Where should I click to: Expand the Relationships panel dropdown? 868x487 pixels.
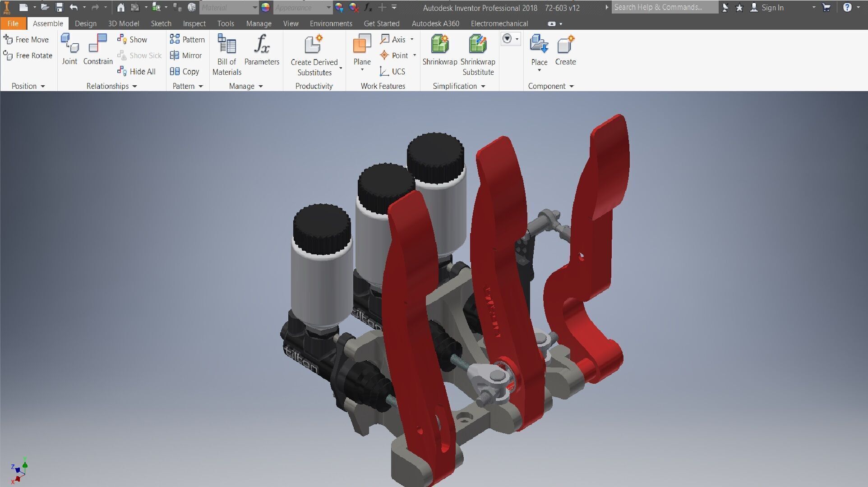pos(134,86)
